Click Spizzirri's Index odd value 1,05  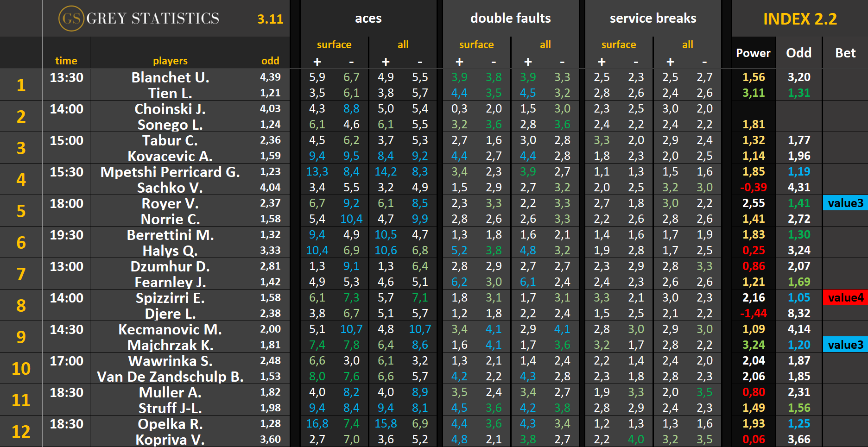pyautogui.click(x=798, y=297)
